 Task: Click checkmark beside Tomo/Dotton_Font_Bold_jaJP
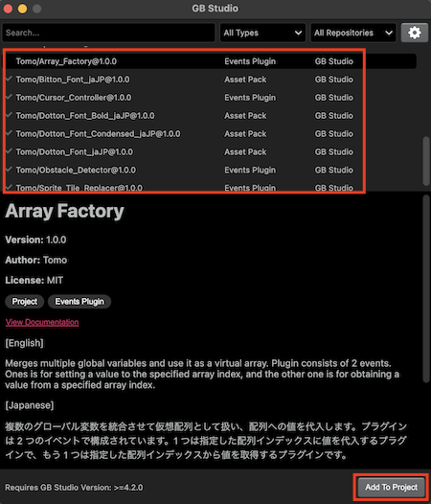[x=9, y=115]
